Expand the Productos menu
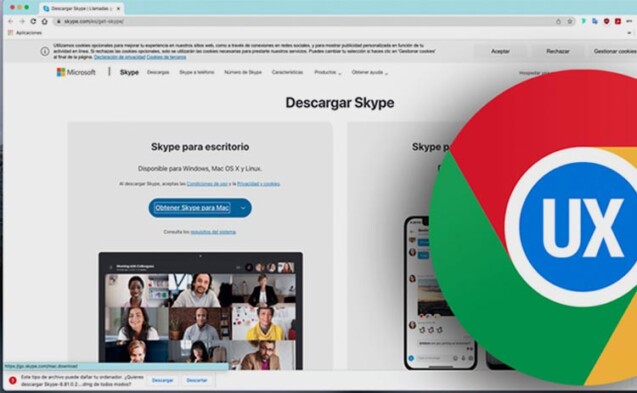Image resolution: width=637 pixels, height=393 pixels. point(327,72)
